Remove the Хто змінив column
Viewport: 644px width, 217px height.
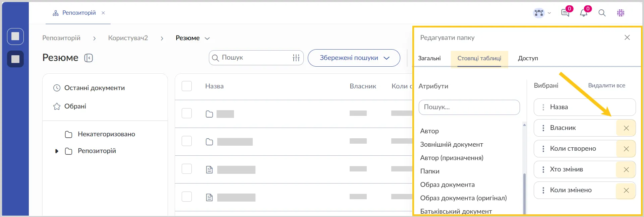pyautogui.click(x=626, y=169)
